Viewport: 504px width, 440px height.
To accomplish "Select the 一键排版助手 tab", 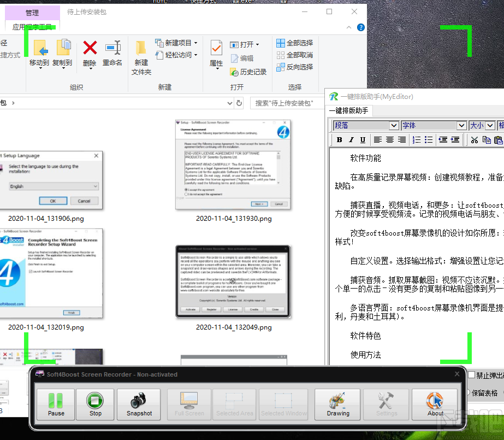I will point(349,111).
